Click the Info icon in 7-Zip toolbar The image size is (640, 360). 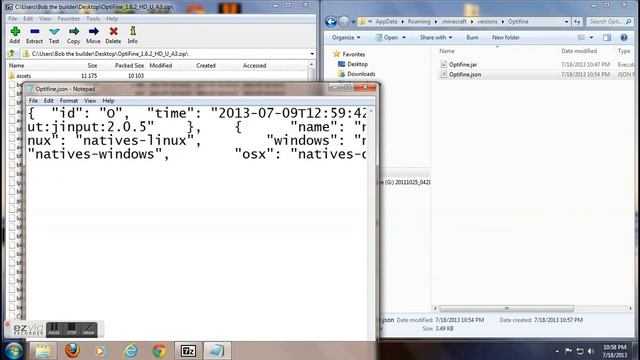[x=133, y=31]
